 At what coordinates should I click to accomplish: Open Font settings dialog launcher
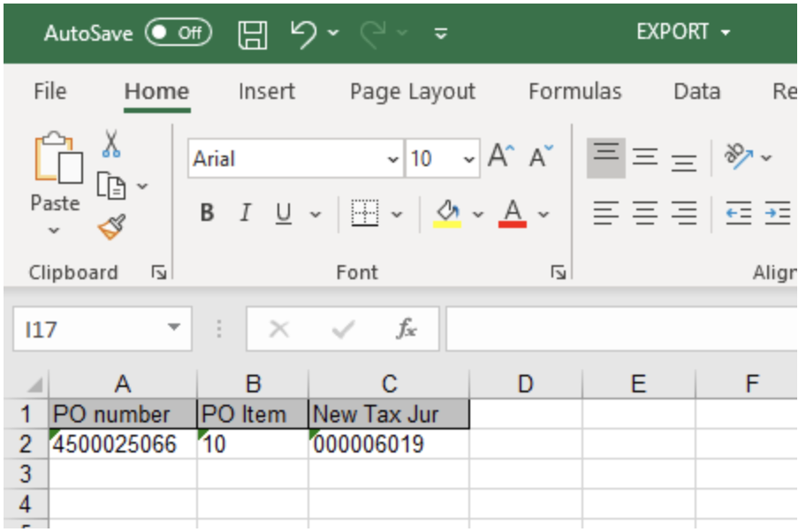click(x=558, y=273)
